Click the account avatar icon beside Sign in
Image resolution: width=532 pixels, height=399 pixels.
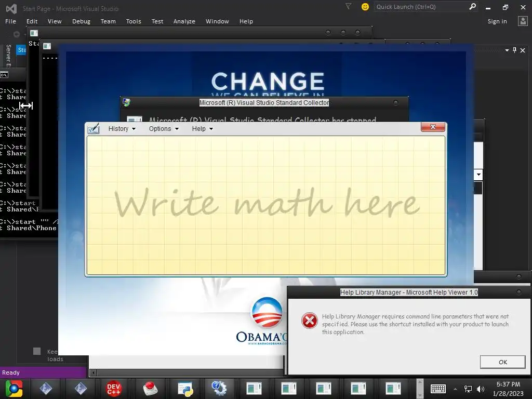click(x=523, y=21)
